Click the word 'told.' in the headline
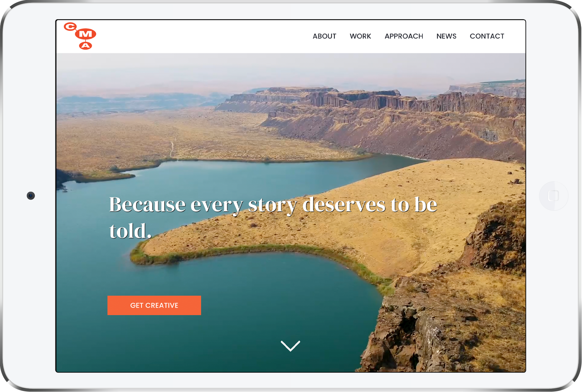 130,231
